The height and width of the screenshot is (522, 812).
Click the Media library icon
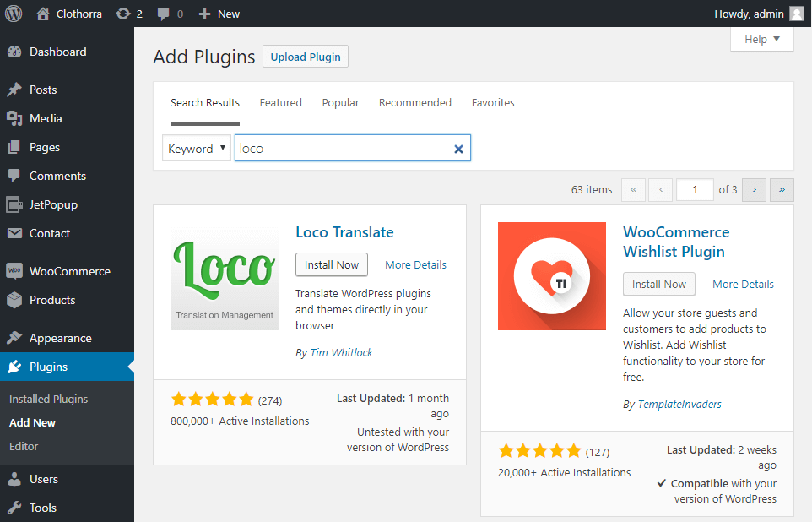point(14,119)
